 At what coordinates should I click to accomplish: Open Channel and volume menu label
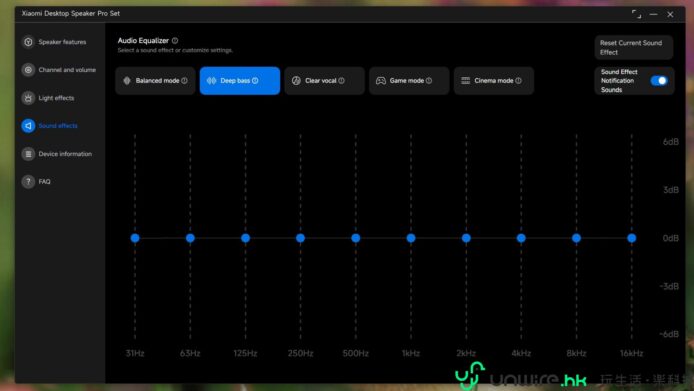point(67,70)
